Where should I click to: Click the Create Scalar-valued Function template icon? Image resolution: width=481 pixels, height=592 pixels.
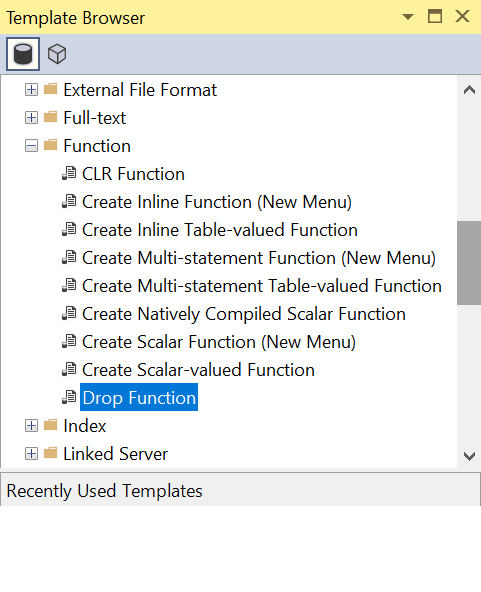point(69,369)
